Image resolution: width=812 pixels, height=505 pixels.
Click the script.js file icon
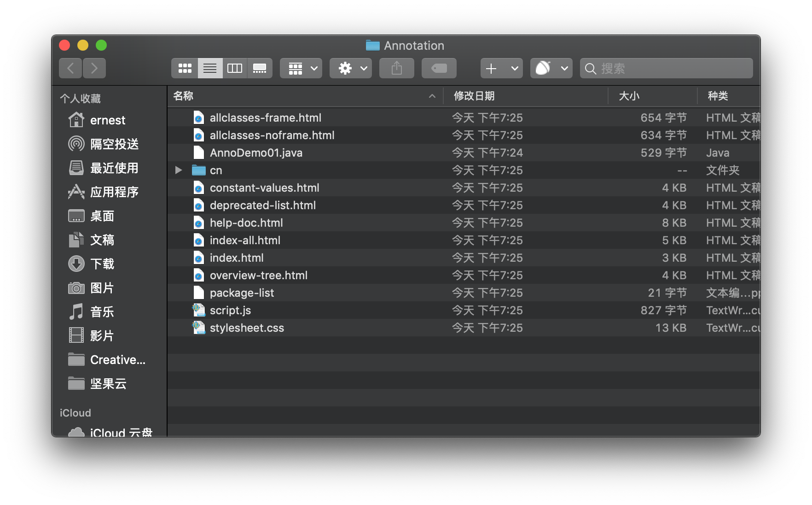199,310
